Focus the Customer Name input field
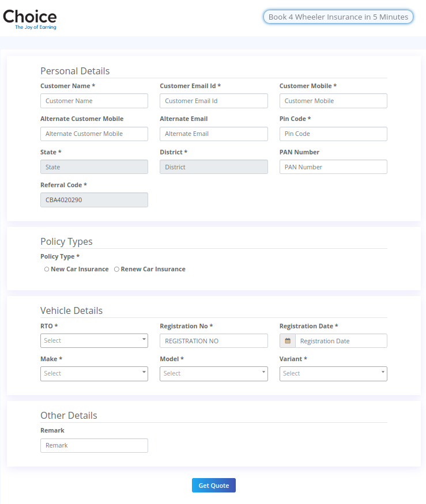426x504 pixels. pos(94,101)
